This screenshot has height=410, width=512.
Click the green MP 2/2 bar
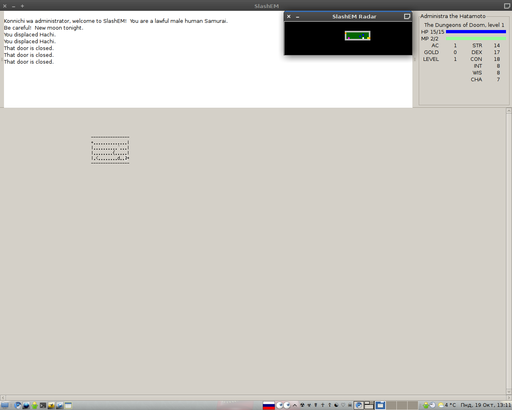[476, 39]
